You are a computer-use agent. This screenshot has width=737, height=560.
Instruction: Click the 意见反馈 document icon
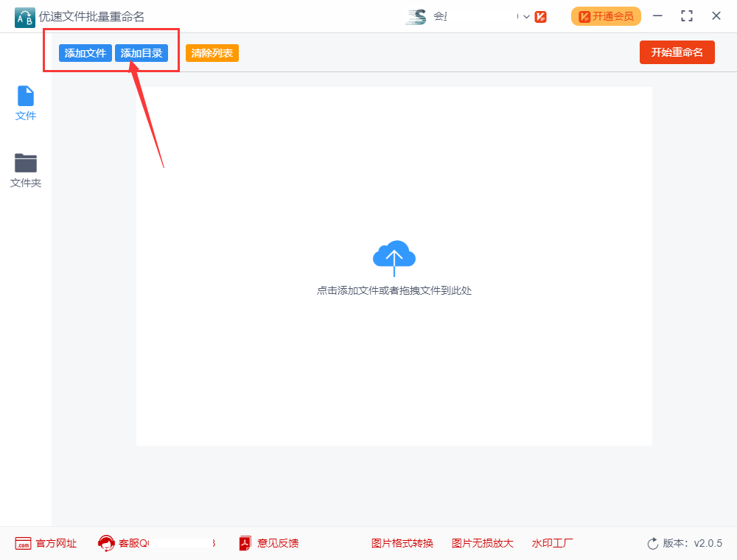coord(244,543)
